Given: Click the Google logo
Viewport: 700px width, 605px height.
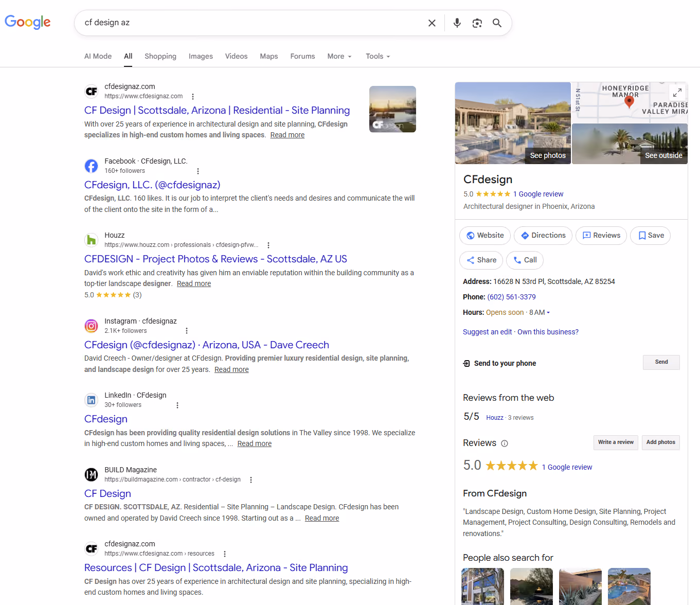Looking at the screenshot, I should pyautogui.click(x=28, y=22).
